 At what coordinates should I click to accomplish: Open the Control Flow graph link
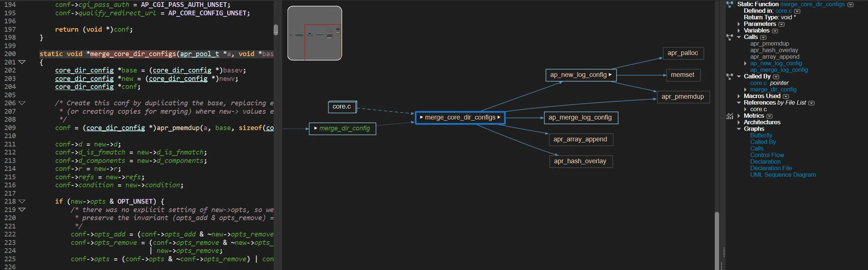tap(767, 155)
